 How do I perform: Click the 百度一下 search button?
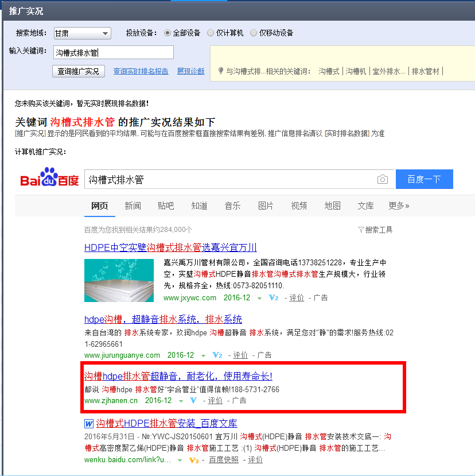424,179
